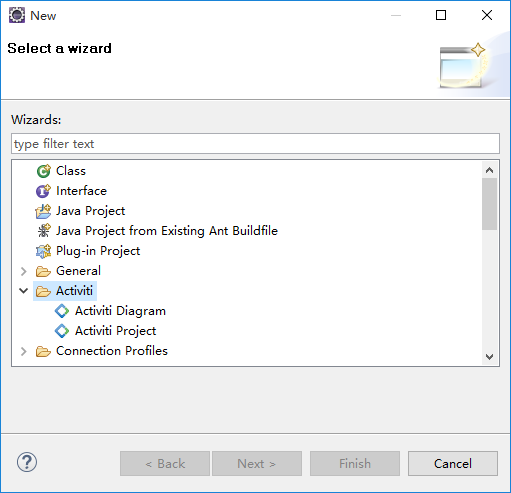Click the wizard list scrollbar down arrow
Image resolution: width=511 pixels, height=493 pixels.
point(489,357)
